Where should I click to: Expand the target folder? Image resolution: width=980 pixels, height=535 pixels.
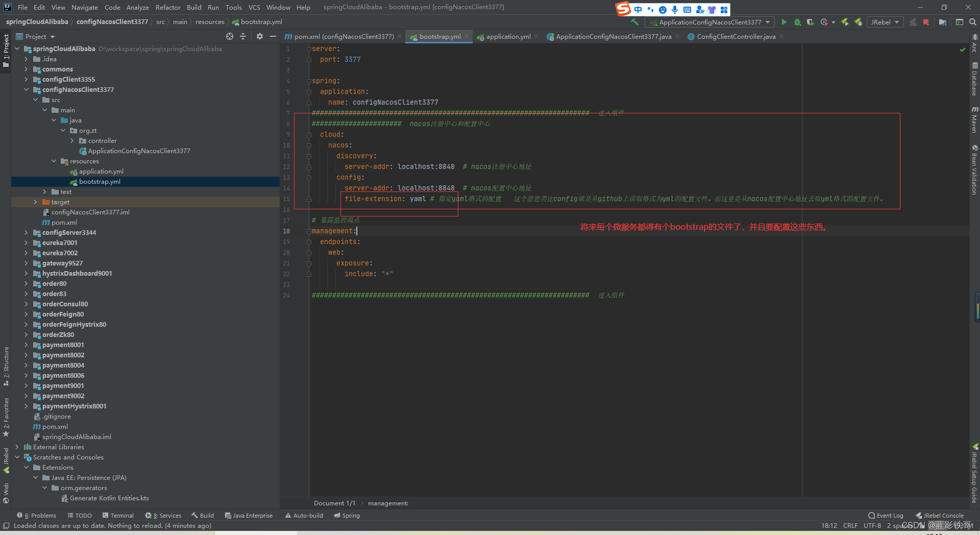point(35,202)
